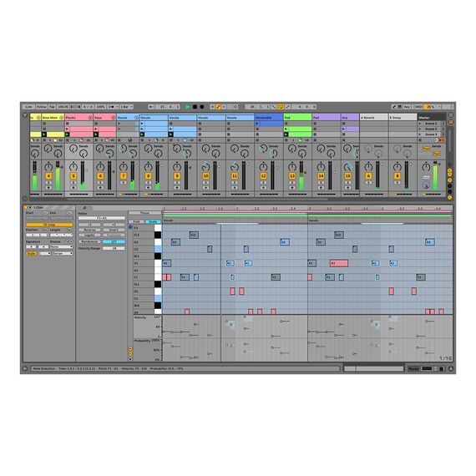Toggle the Link button

tap(28, 107)
